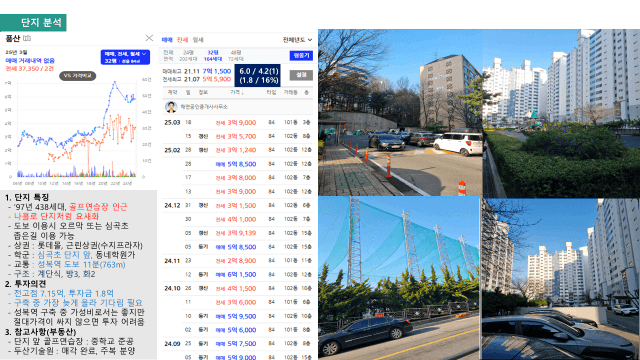The width and height of the screenshot is (640, 360).
Task: Click the 골프연습장 인근 red text
Action: (x=98, y=207)
